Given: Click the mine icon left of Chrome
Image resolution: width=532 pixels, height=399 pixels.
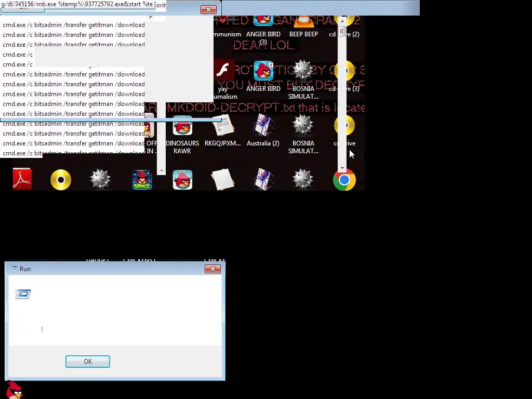Looking at the screenshot, I should click(303, 179).
